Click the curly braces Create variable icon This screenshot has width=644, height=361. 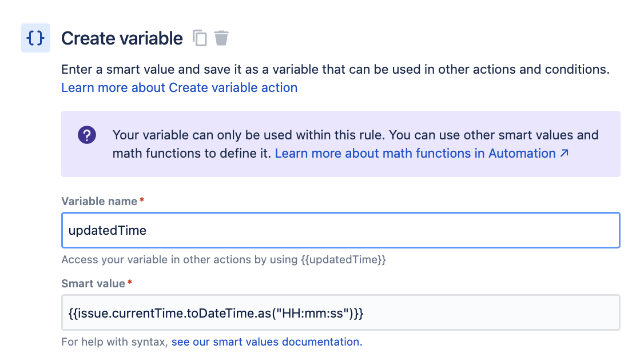click(x=35, y=38)
